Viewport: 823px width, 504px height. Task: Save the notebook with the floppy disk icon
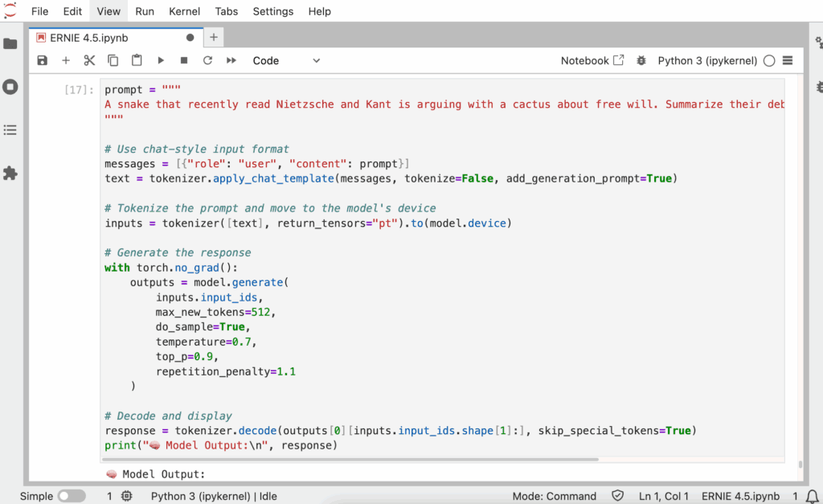[x=43, y=60]
